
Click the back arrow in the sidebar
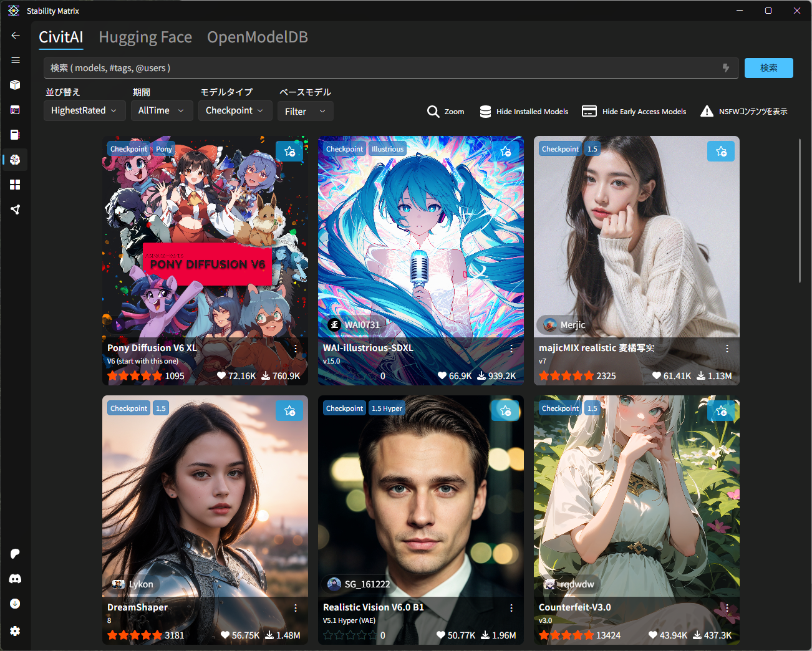click(16, 36)
